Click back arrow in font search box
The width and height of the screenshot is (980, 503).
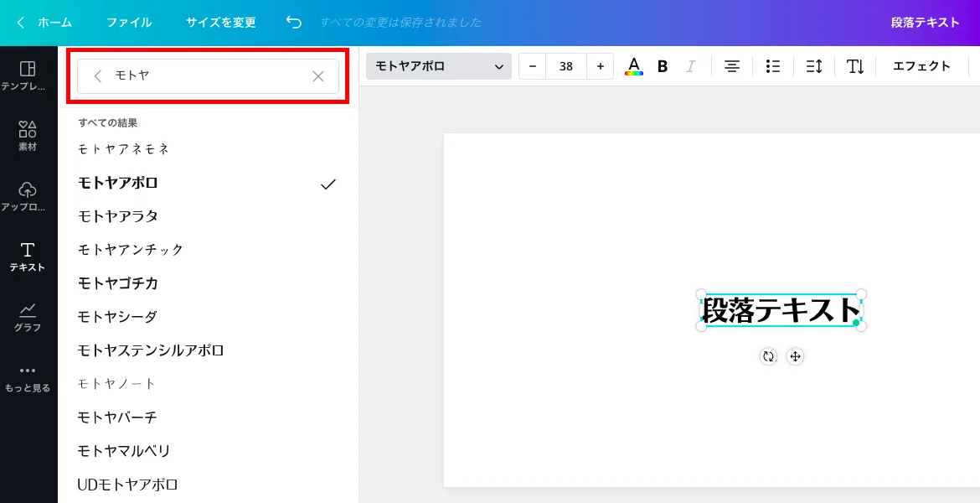point(97,76)
